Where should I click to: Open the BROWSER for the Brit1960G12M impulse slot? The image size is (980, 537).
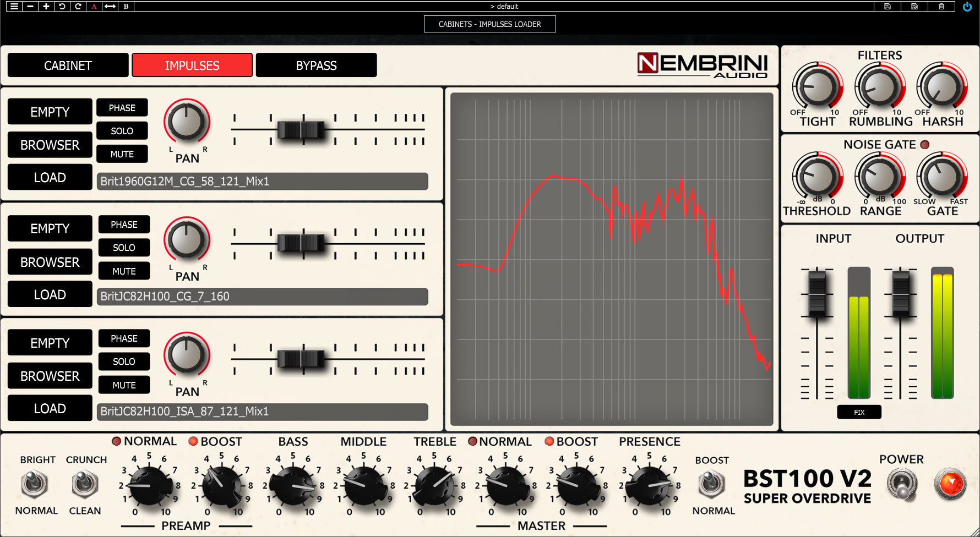[50, 145]
